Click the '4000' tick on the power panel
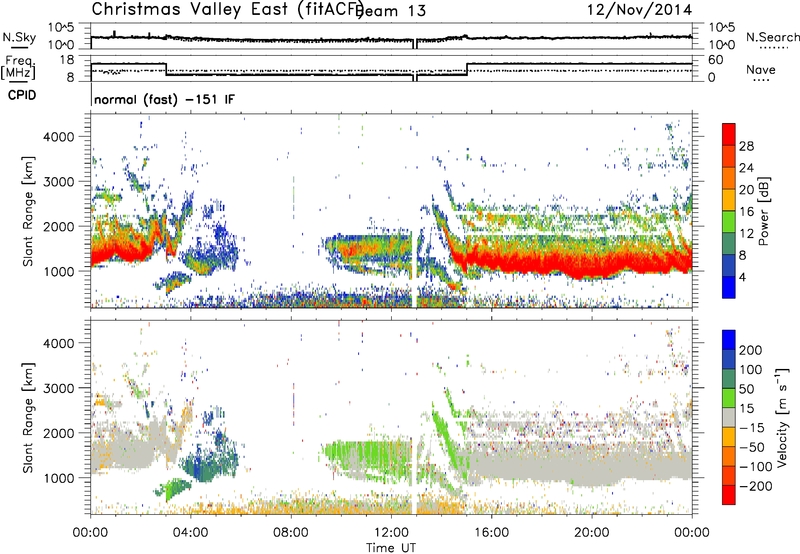The image size is (800, 554). click(58, 137)
